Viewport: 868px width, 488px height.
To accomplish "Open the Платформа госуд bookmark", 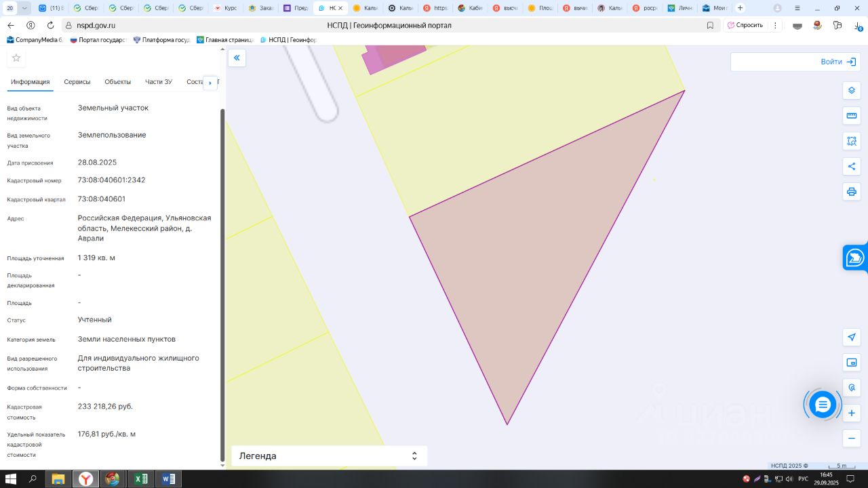I will [x=161, y=40].
